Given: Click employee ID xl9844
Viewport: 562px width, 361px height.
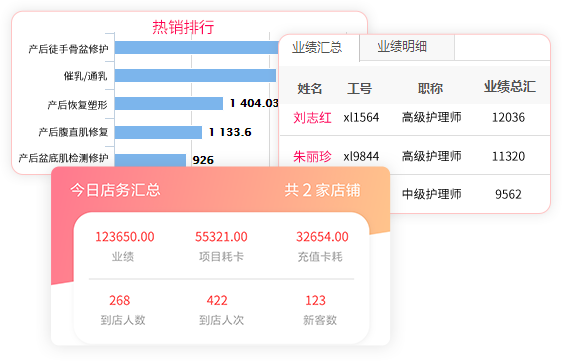Looking at the screenshot, I should click(361, 157).
